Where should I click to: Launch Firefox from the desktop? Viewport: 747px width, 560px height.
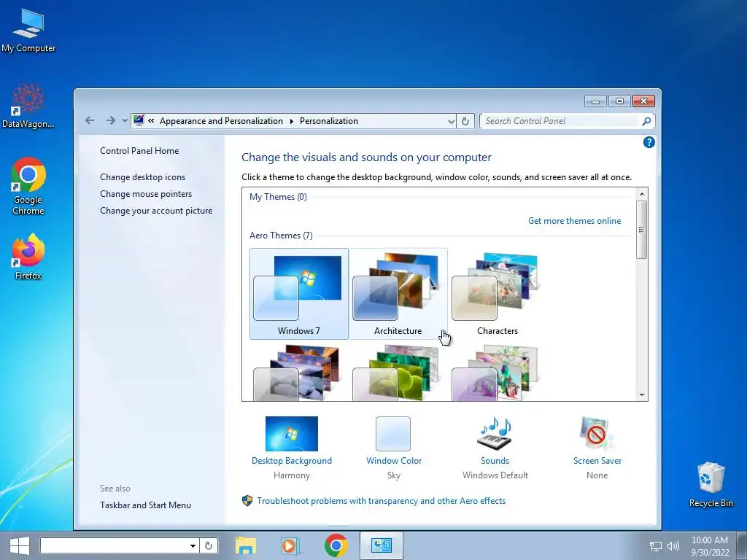[28, 256]
